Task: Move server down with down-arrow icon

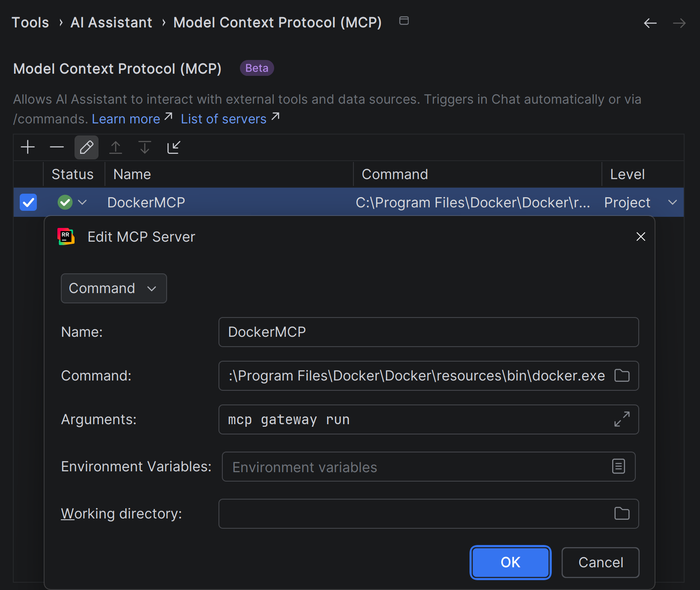Action: tap(145, 147)
